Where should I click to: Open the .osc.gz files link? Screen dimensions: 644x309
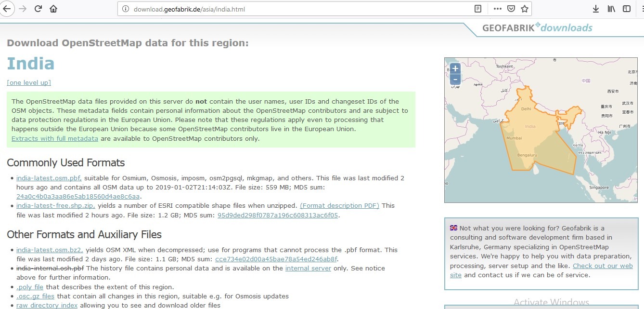coord(36,296)
